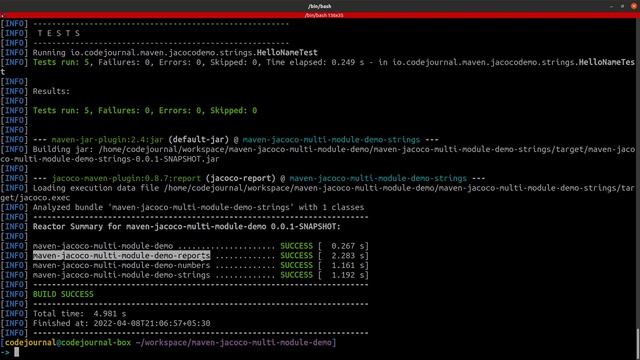The height and width of the screenshot is (360, 640).
Task: Click 'Running io.codejournal.maven.jacocodemo.strings.HelloNameTest' line
Action: click(x=175, y=53)
